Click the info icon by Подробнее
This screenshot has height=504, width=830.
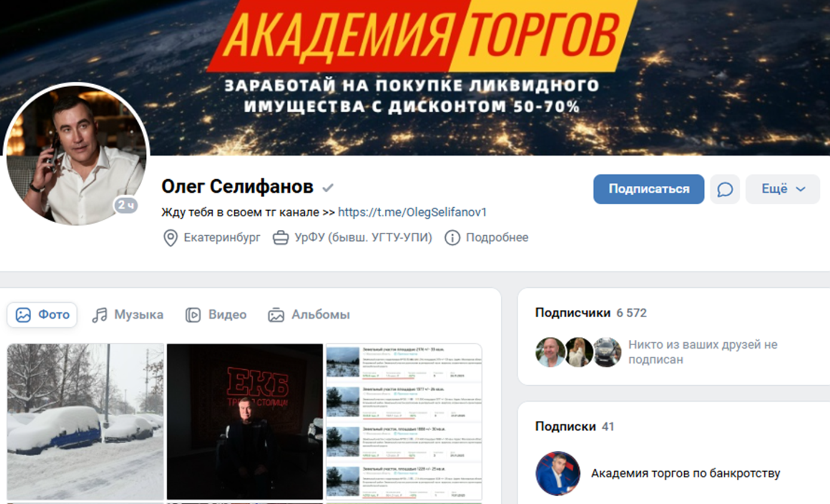tap(452, 238)
